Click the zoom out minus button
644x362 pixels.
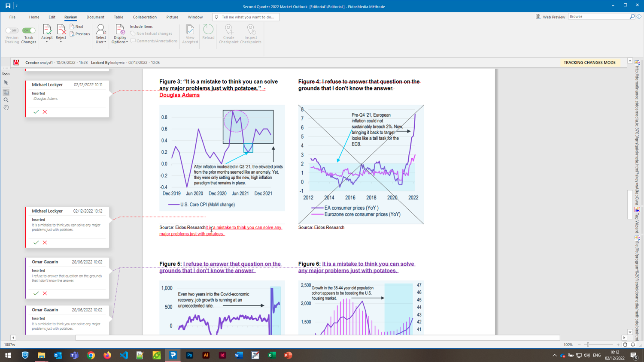pyautogui.click(x=579, y=345)
